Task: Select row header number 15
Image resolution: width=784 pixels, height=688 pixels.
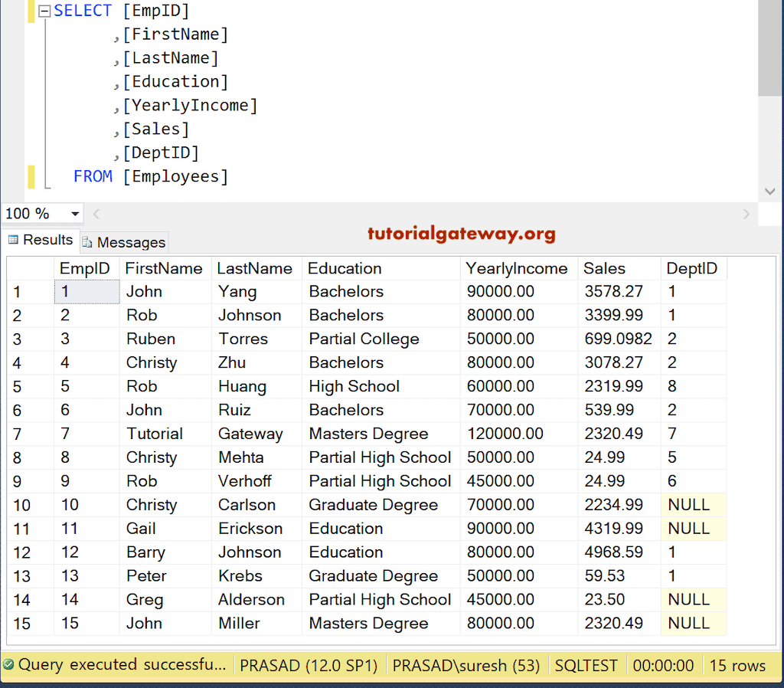Action: pyautogui.click(x=30, y=624)
